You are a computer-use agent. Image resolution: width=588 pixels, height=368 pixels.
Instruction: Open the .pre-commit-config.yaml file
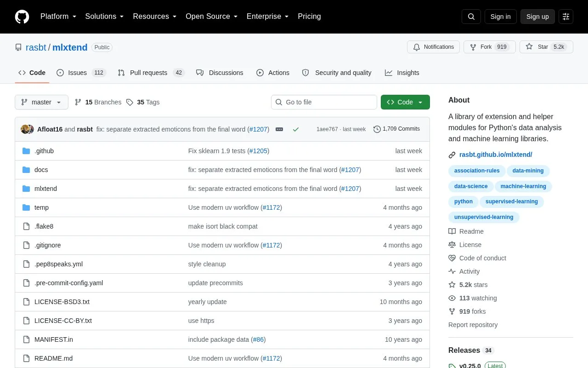68,283
